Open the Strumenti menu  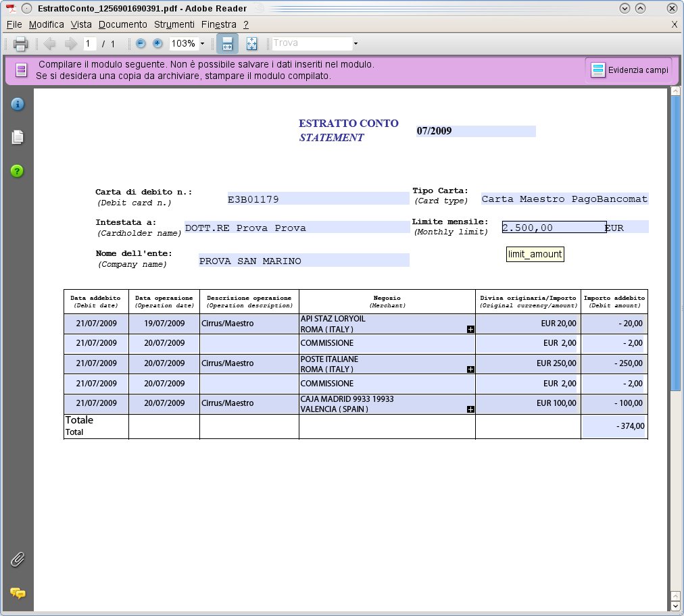pyautogui.click(x=174, y=24)
